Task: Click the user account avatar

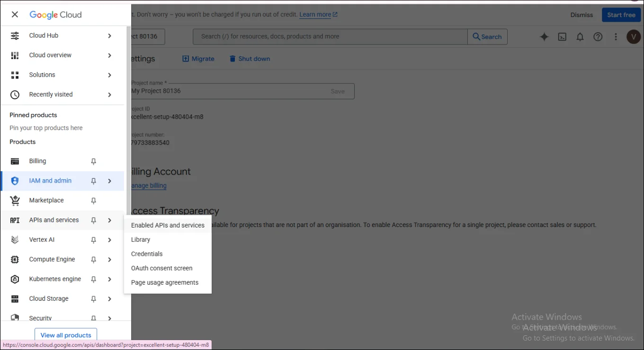Action: point(634,36)
